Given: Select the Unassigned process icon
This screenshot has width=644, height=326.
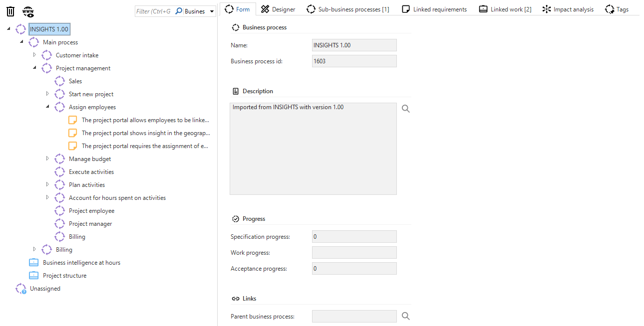Looking at the screenshot, I should [x=21, y=289].
